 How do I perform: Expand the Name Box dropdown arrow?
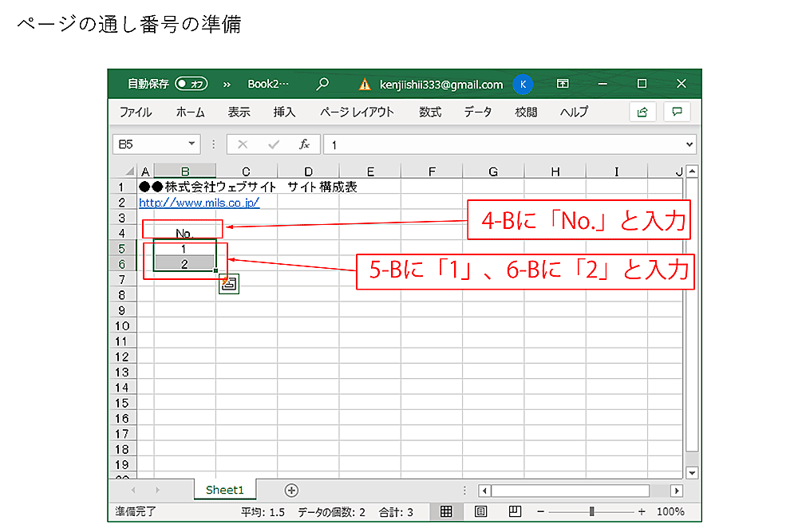(192, 144)
